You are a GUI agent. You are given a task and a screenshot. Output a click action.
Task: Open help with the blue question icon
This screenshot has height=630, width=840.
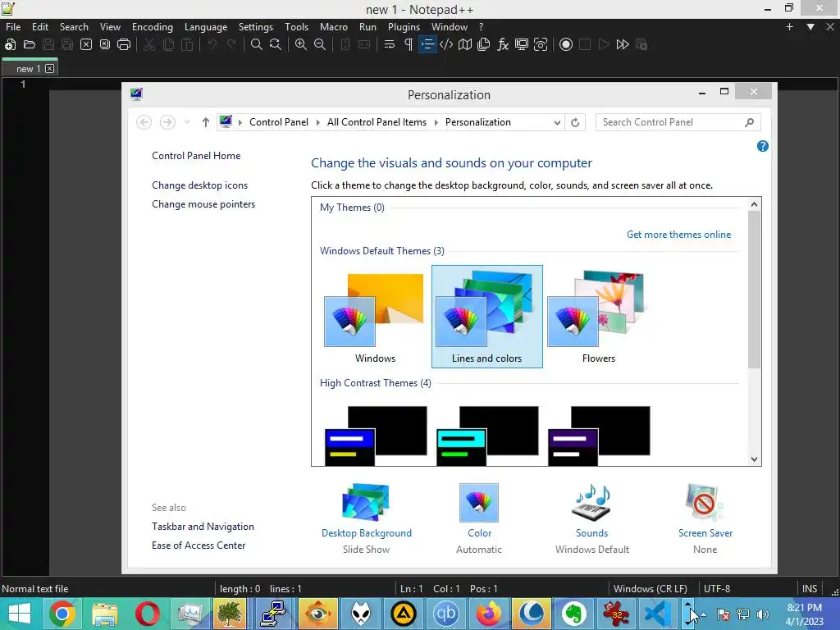763,146
